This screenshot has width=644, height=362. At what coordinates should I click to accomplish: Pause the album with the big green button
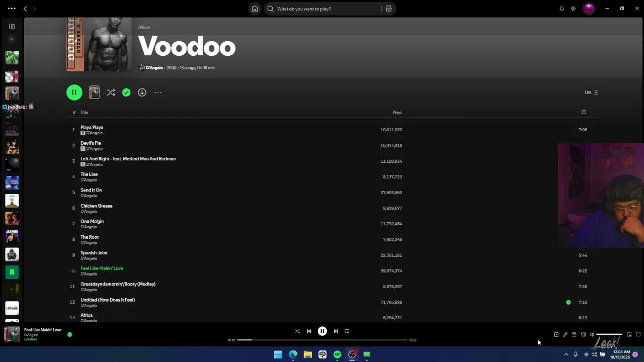point(74,92)
